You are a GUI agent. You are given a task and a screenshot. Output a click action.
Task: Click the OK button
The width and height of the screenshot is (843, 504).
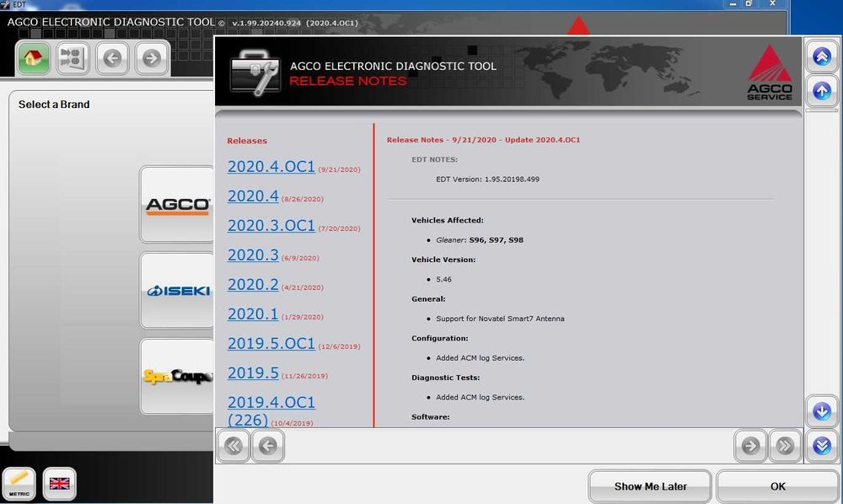tap(777, 486)
